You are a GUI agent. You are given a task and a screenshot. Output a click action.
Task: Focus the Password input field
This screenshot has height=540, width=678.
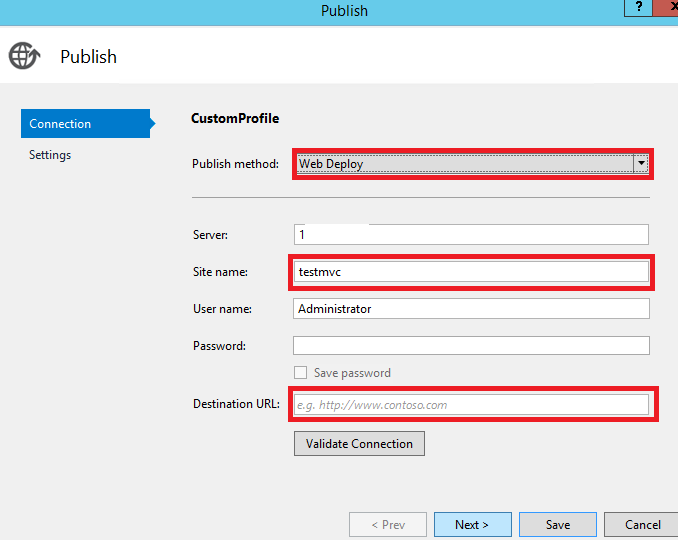[471, 346]
